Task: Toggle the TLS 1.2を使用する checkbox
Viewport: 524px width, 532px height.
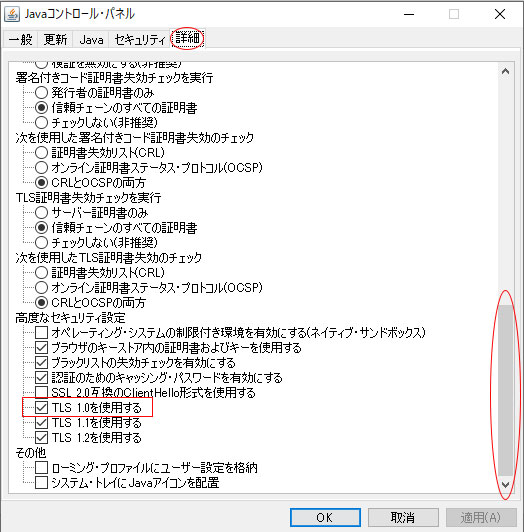Action: pos(41,437)
